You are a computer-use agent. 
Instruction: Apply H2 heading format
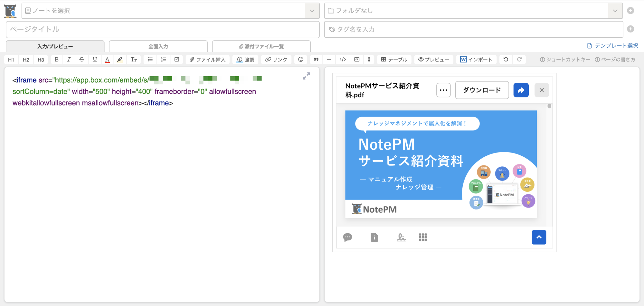pos(26,60)
